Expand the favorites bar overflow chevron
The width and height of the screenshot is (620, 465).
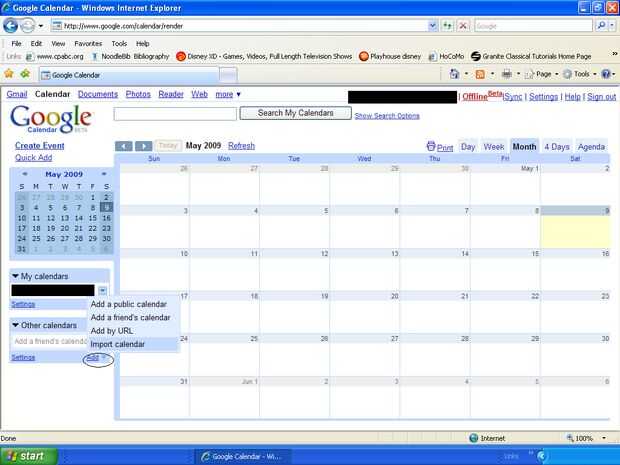(x=615, y=54)
